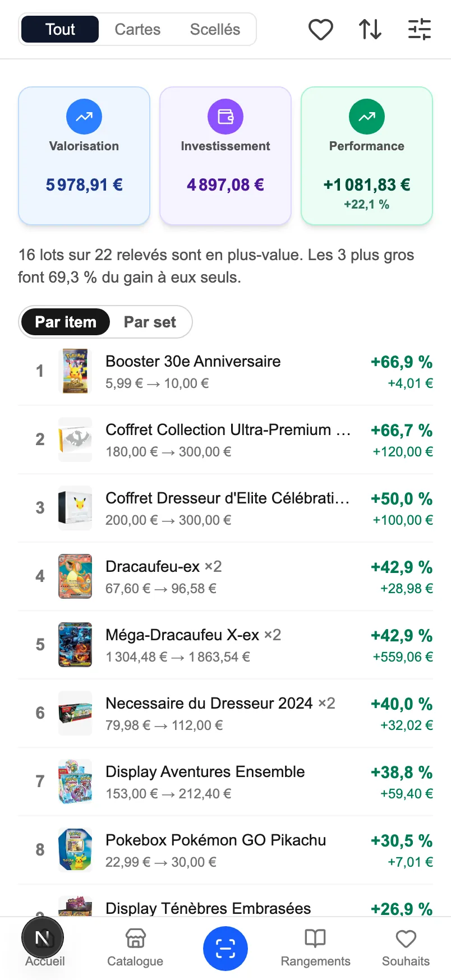This screenshot has width=451, height=980.
Task: Select the Méga-Dracaufeu X-ex thumbnail
Action: [x=75, y=645]
